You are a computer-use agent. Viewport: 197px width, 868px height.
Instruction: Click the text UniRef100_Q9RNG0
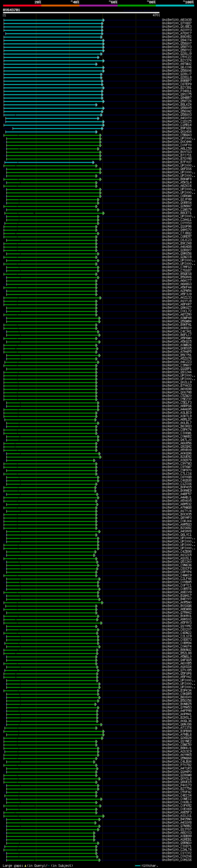point(177,843)
